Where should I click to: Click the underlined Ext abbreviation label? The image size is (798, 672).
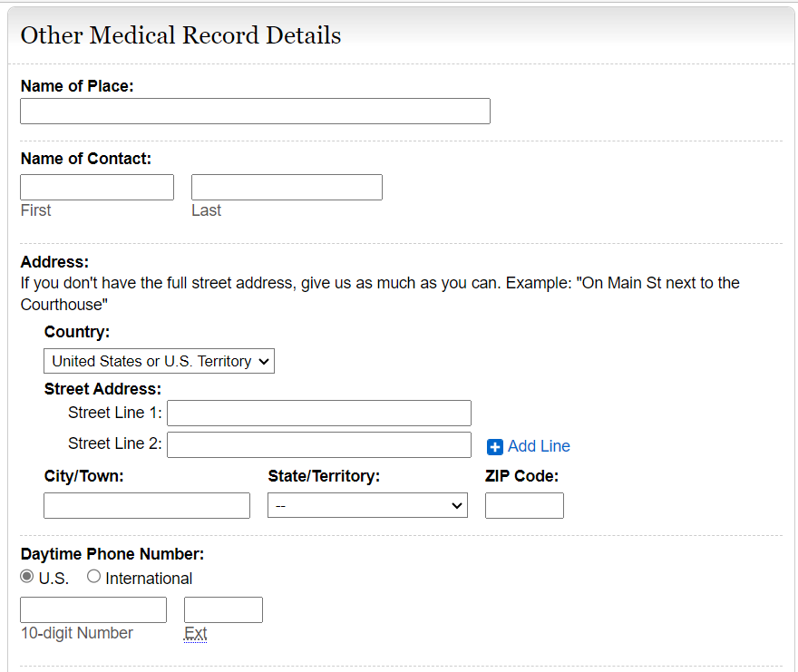point(195,634)
